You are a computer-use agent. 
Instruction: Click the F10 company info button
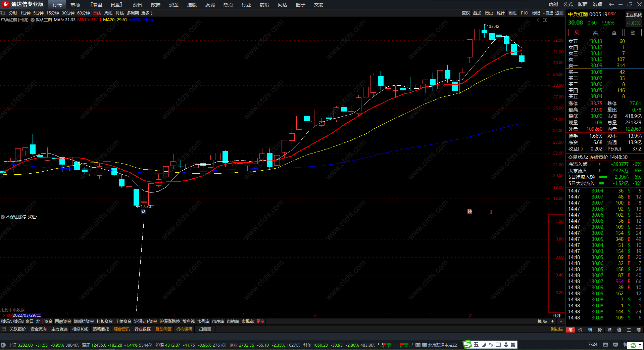[x=524, y=13]
